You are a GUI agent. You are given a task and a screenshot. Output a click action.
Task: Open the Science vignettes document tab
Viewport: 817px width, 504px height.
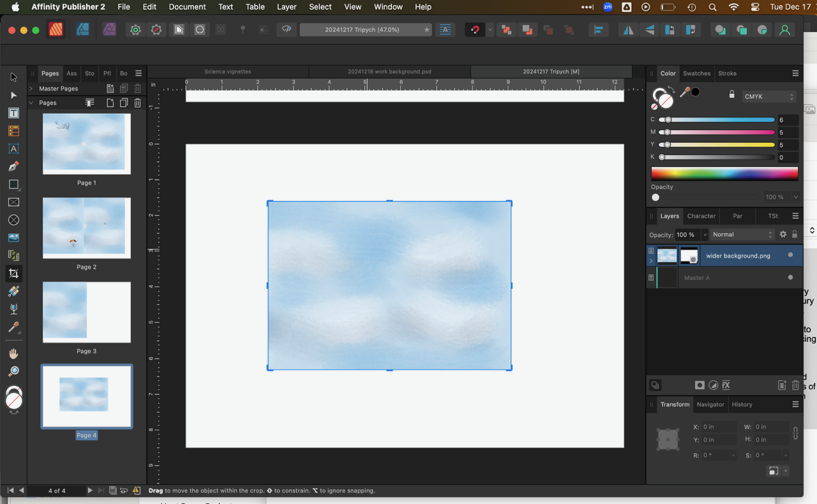tap(228, 71)
